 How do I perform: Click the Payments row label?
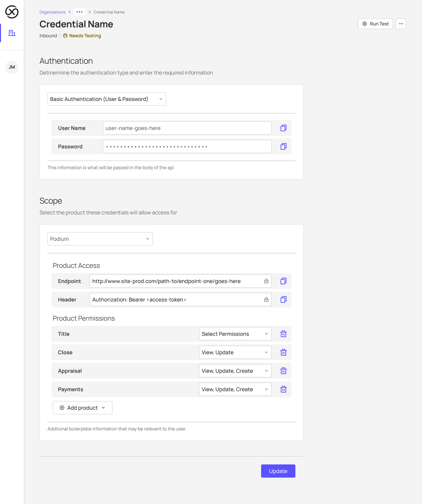[x=71, y=389]
